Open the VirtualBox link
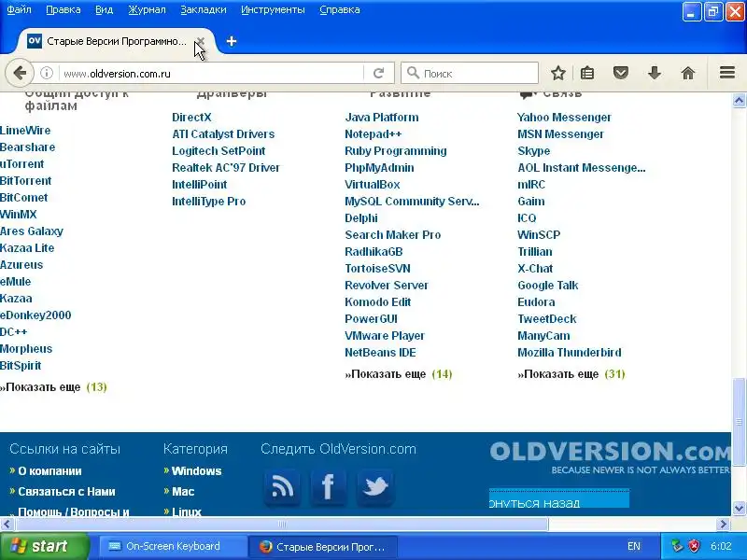Viewport: 747px width, 560px height. [x=372, y=185]
